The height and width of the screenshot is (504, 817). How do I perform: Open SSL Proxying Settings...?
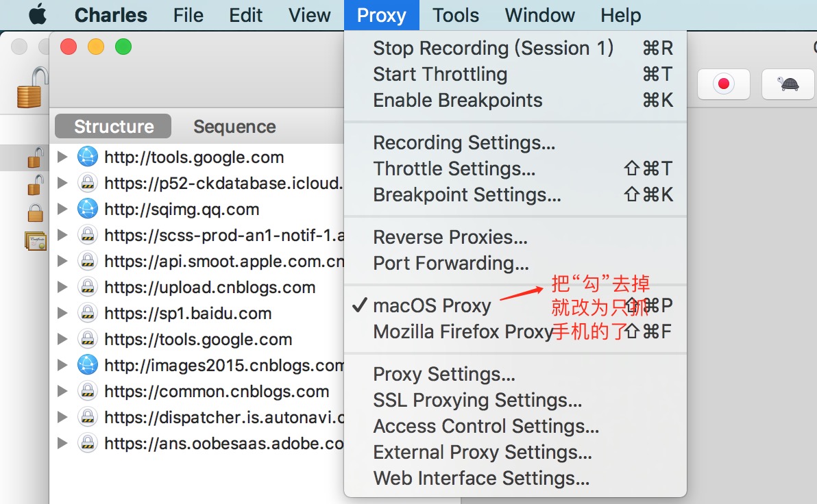click(x=515, y=401)
